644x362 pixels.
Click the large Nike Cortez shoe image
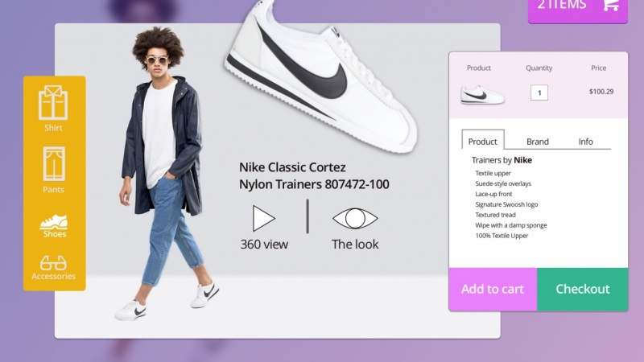(323, 76)
